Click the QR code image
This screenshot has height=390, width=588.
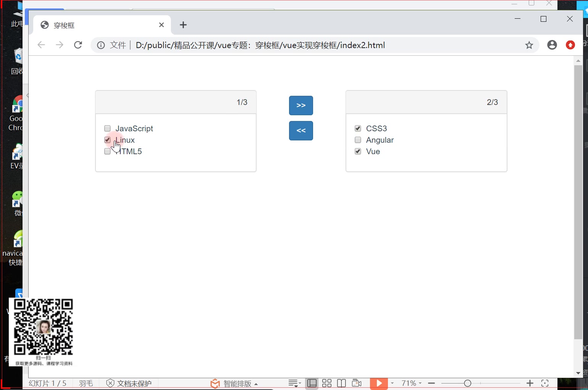(43, 327)
